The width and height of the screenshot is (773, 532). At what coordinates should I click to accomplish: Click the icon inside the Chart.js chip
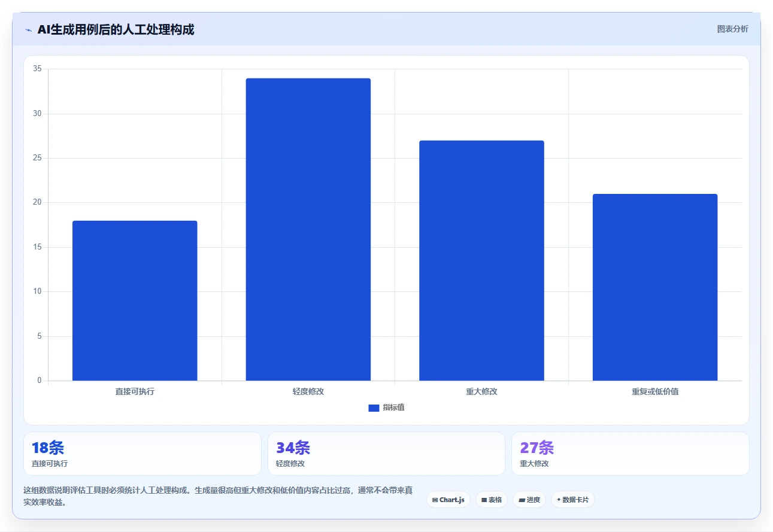pyautogui.click(x=435, y=500)
